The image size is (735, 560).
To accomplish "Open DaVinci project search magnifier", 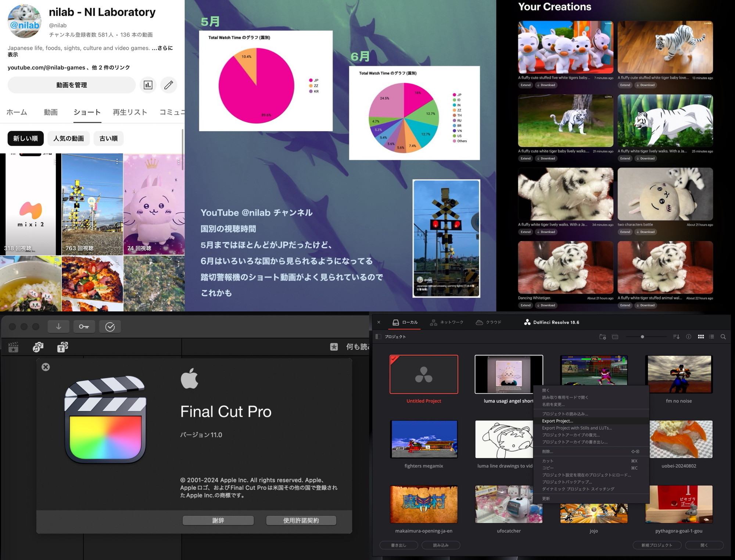I will [x=723, y=337].
